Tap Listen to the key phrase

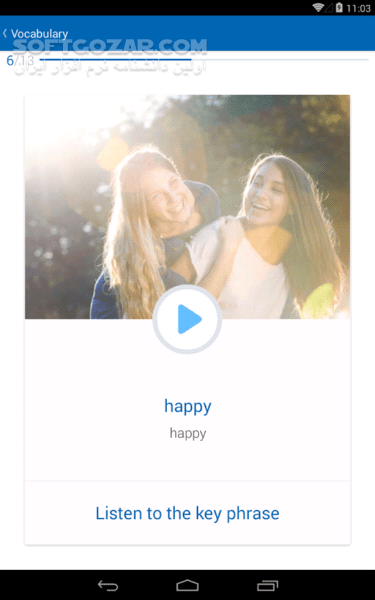[187, 513]
